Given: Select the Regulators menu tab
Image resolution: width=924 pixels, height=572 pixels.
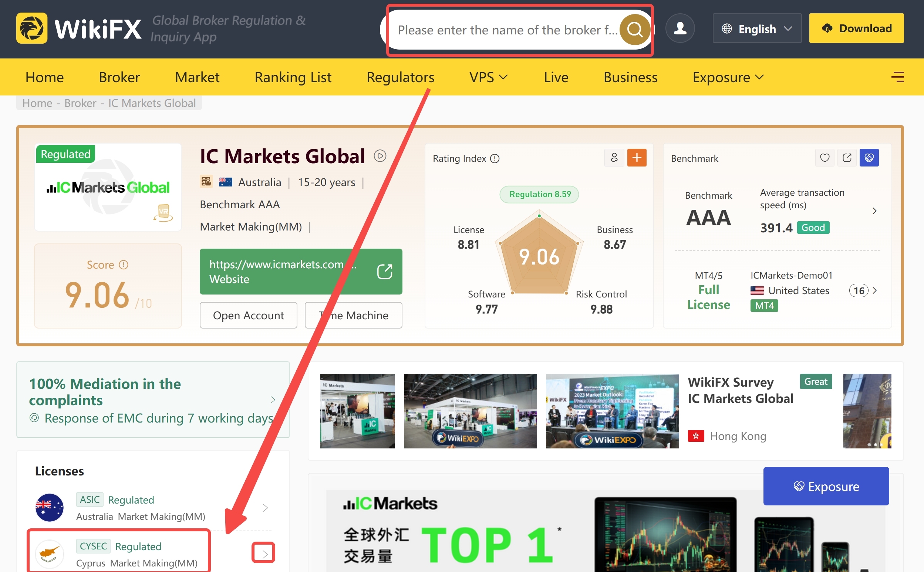Looking at the screenshot, I should click(400, 77).
